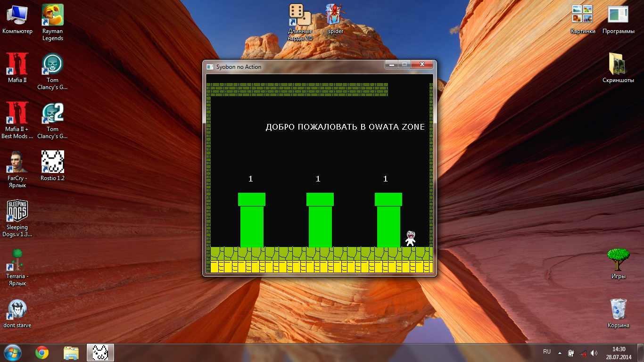This screenshot has height=362, width=644.
Task: Click the battery power tray icon
Action: tap(571, 353)
